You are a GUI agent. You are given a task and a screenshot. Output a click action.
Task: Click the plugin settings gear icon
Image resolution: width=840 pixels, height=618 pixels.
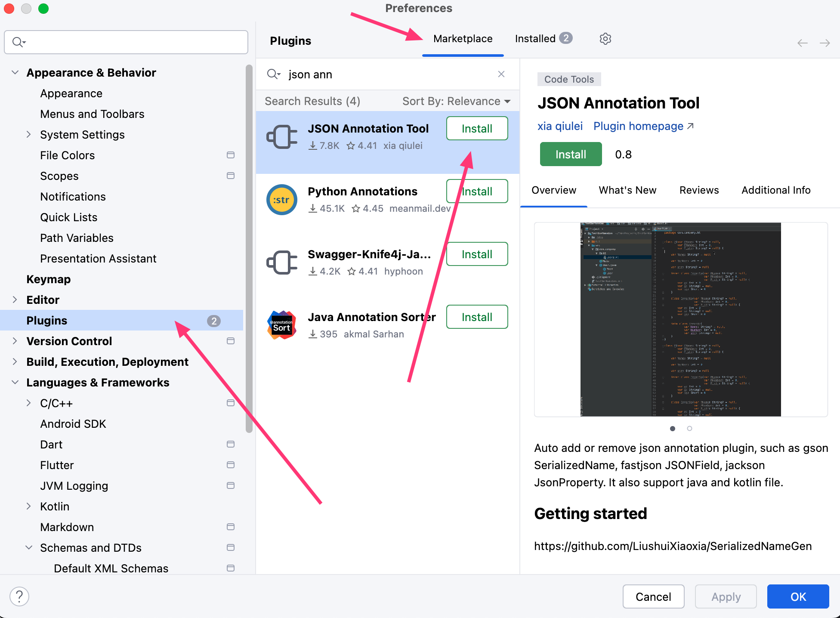point(605,39)
